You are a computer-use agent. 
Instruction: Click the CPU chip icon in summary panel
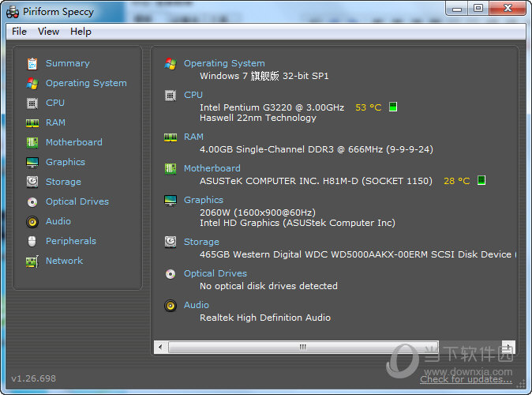(x=170, y=96)
